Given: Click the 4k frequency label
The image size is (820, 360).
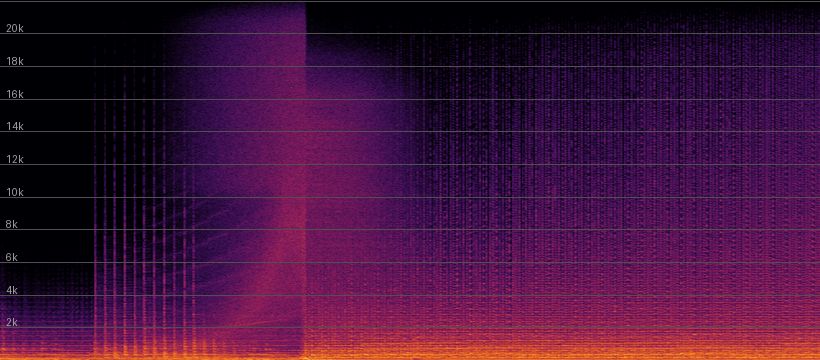Looking at the screenshot, I should click(12, 290).
